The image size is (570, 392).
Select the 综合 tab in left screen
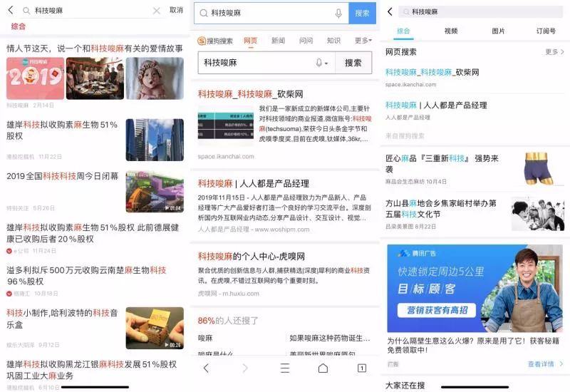coord(19,26)
